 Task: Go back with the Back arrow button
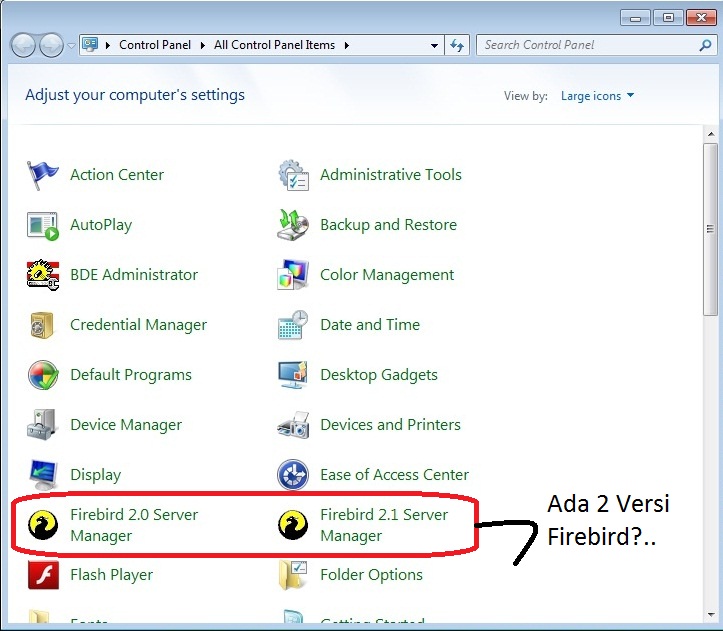[23, 45]
